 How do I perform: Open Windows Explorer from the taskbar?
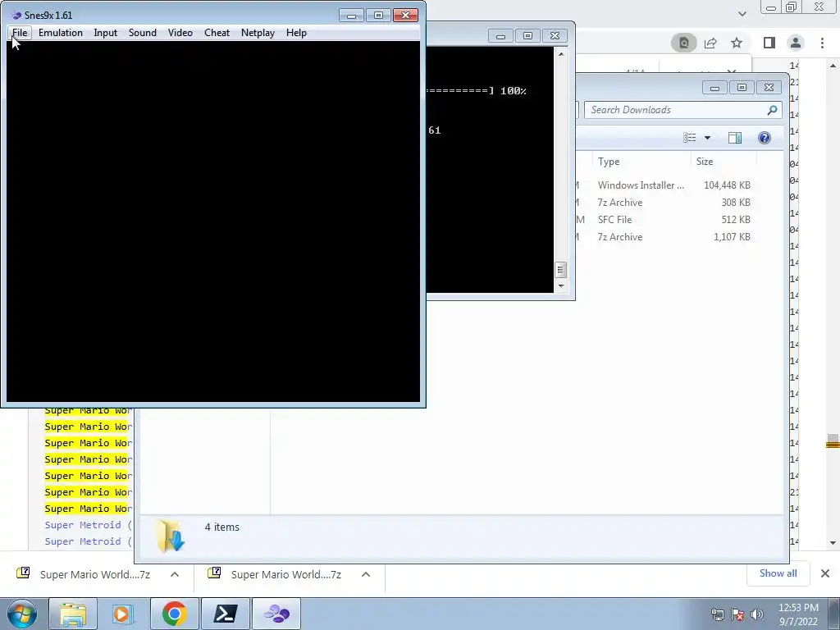(73, 614)
